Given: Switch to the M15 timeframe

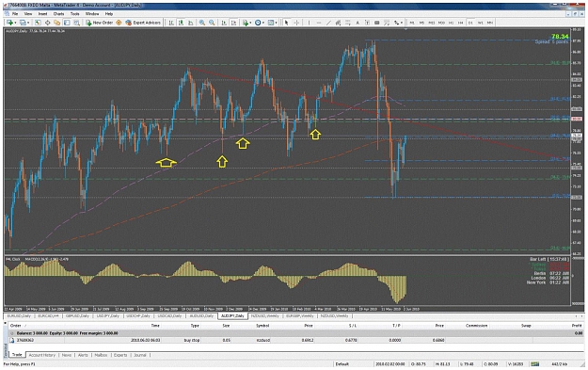Looking at the screenshot, I should (432, 23).
